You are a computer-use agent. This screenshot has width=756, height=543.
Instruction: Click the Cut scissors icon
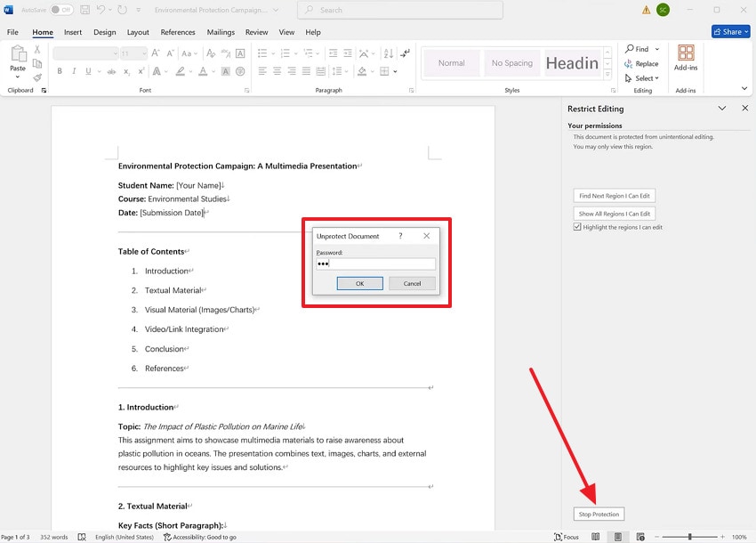click(37, 50)
